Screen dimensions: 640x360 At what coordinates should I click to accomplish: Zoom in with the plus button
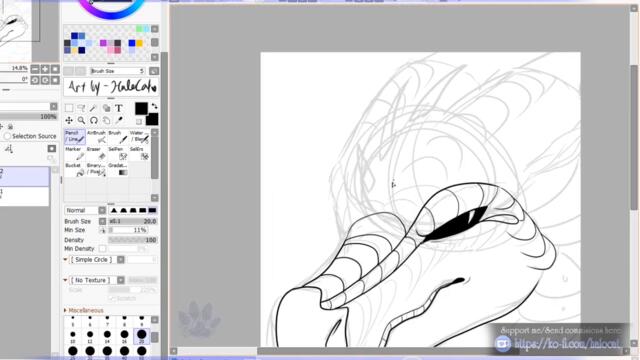pos(45,69)
